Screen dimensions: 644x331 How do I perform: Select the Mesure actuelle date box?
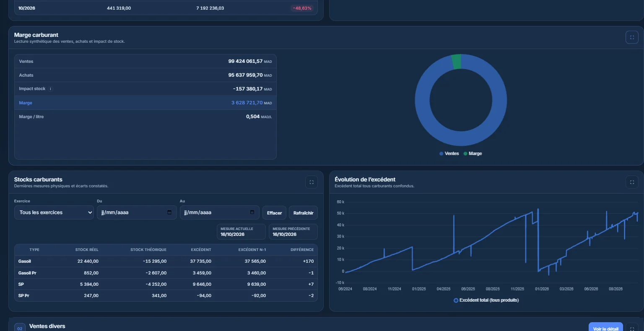241,232
